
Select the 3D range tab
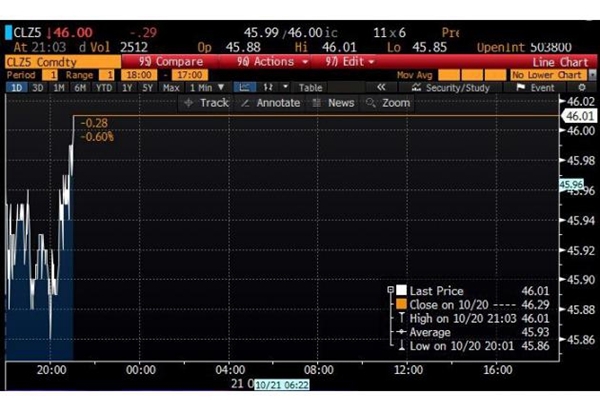pyautogui.click(x=38, y=88)
